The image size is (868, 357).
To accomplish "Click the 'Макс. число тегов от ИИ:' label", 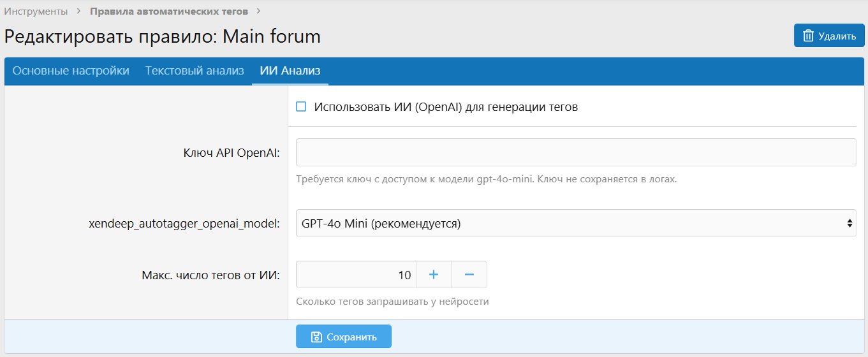I will (x=210, y=275).
